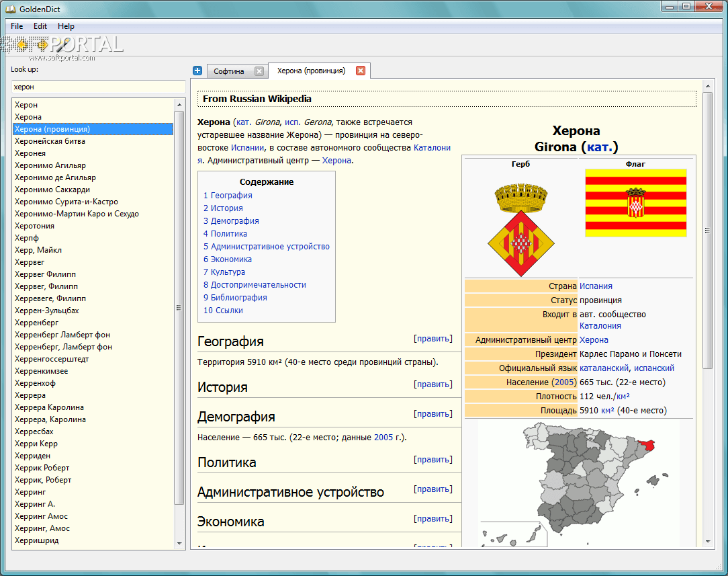Select Херрен-Зульцбах in the word list
The height and width of the screenshot is (576, 728).
pos(93,311)
